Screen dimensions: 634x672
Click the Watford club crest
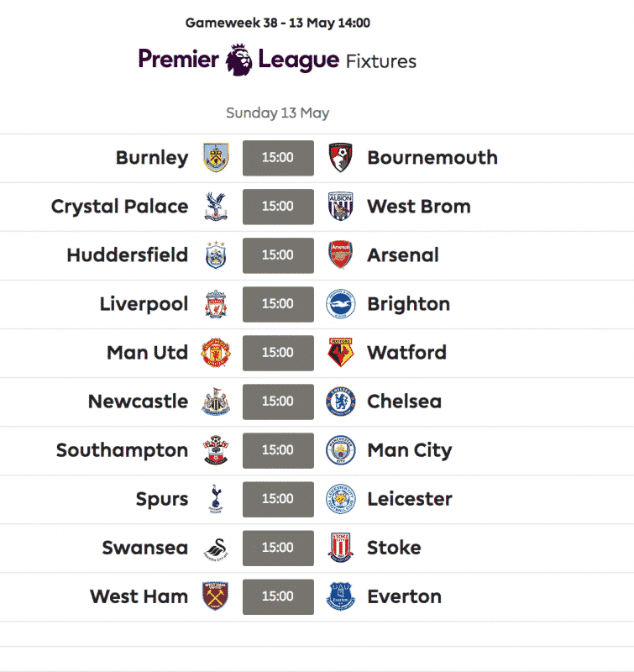tap(341, 353)
